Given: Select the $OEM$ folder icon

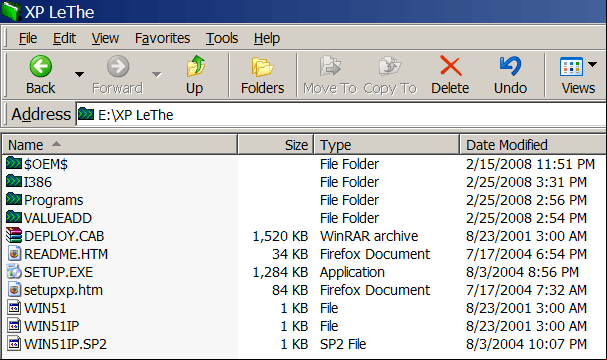Looking at the screenshot, I should coord(14,163).
